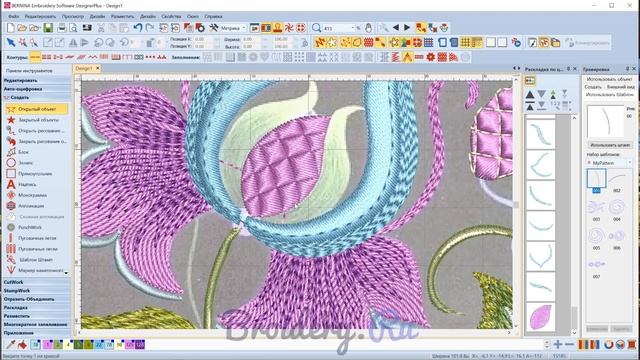Click the Внешний вид option
Screen dimensions: 640x360
[x=620, y=87]
